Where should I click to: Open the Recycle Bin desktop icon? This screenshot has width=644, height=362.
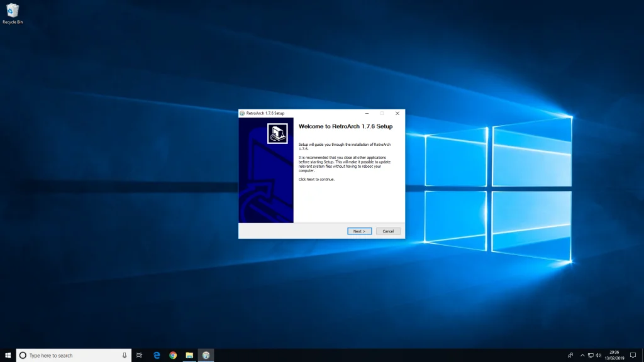[13, 14]
